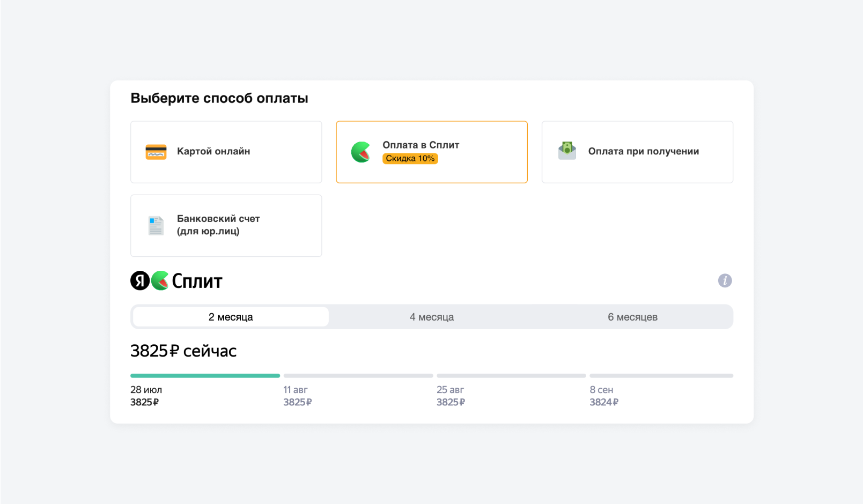The image size is (863, 504).
Task: Click the 8 сен payment date
Action: [x=601, y=390]
